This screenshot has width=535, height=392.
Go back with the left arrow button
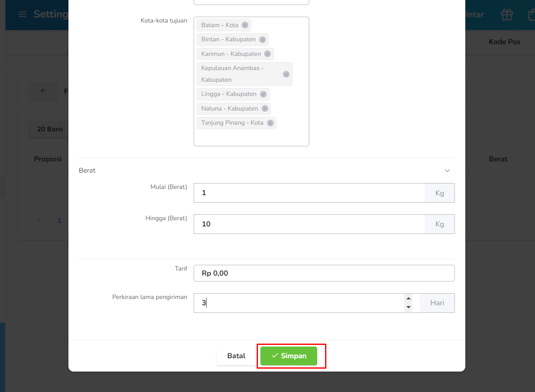(43, 91)
